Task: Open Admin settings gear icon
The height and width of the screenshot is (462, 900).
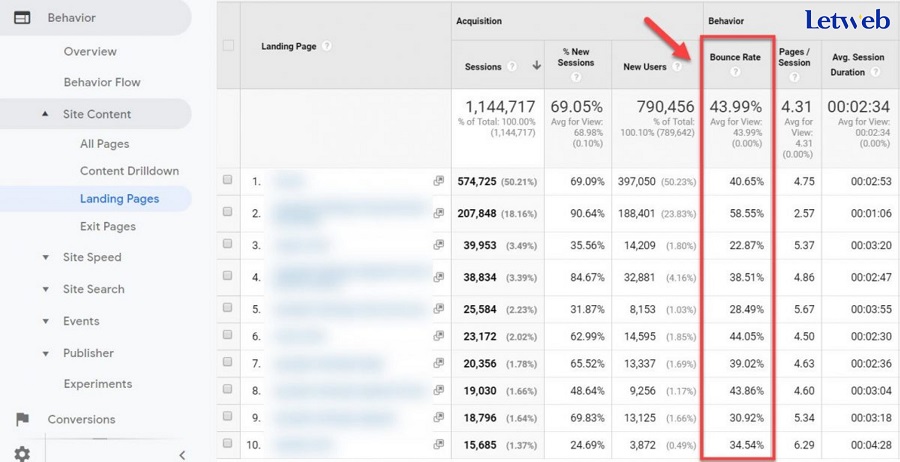Action: [22, 454]
